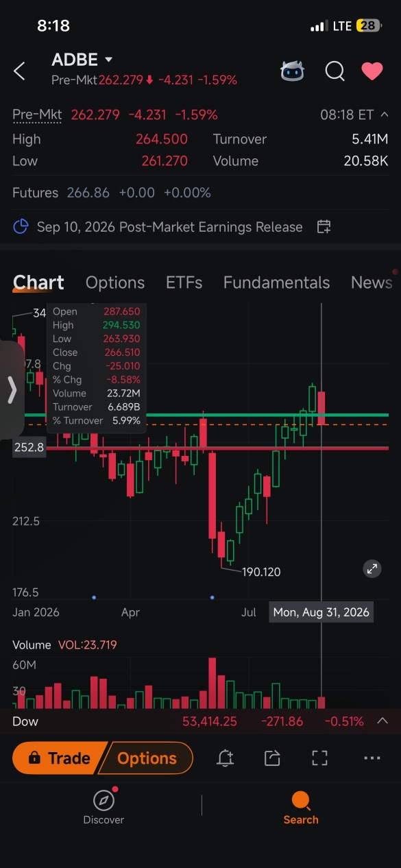
Task: Tap the % Chg -8.58% tooltip row
Action: (x=97, y=380)
